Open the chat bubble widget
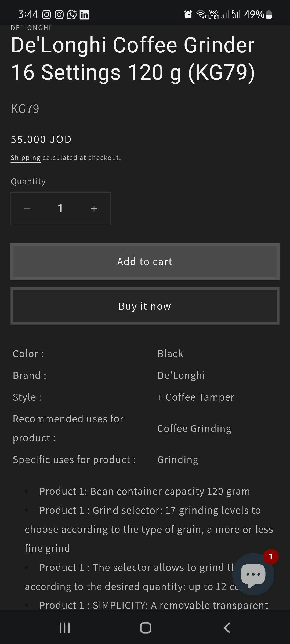 point(253,574)
